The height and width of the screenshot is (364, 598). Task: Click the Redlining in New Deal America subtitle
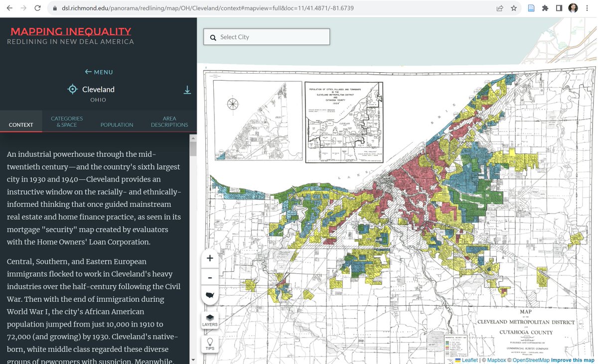coord(70,42)
